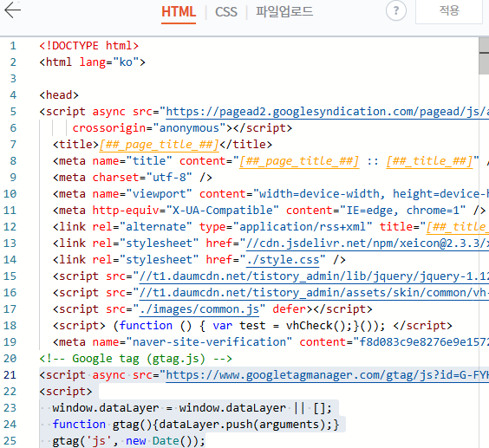
Task: Click the vertical scrollbar thumb of the editor
Action: pos(484,56)
